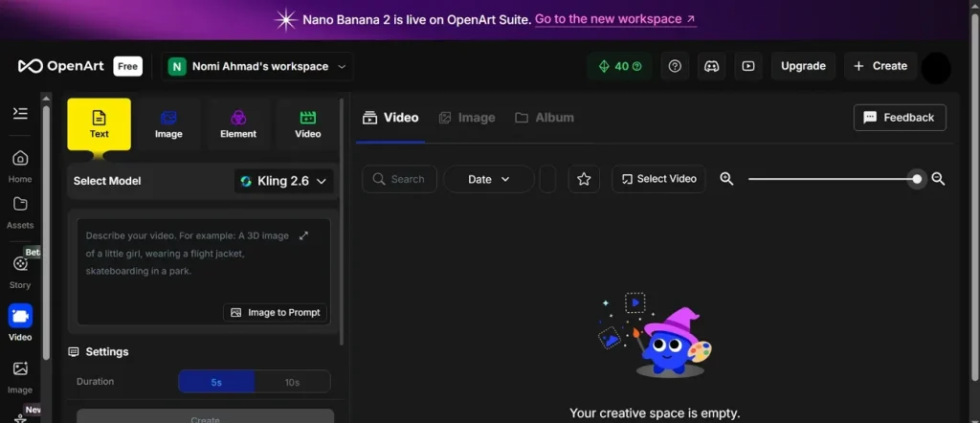Open the Feedback button

900,118
